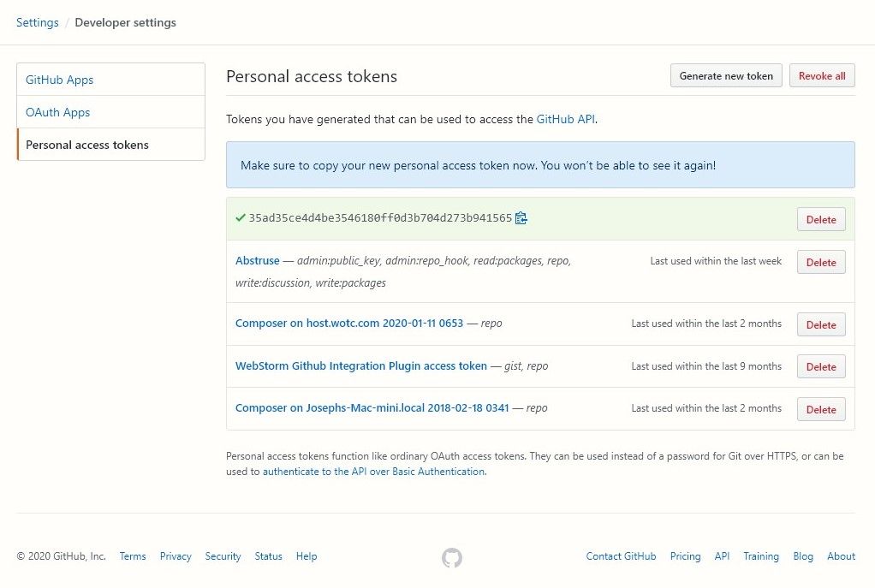Click the Personal access tokens page heading

312,76
